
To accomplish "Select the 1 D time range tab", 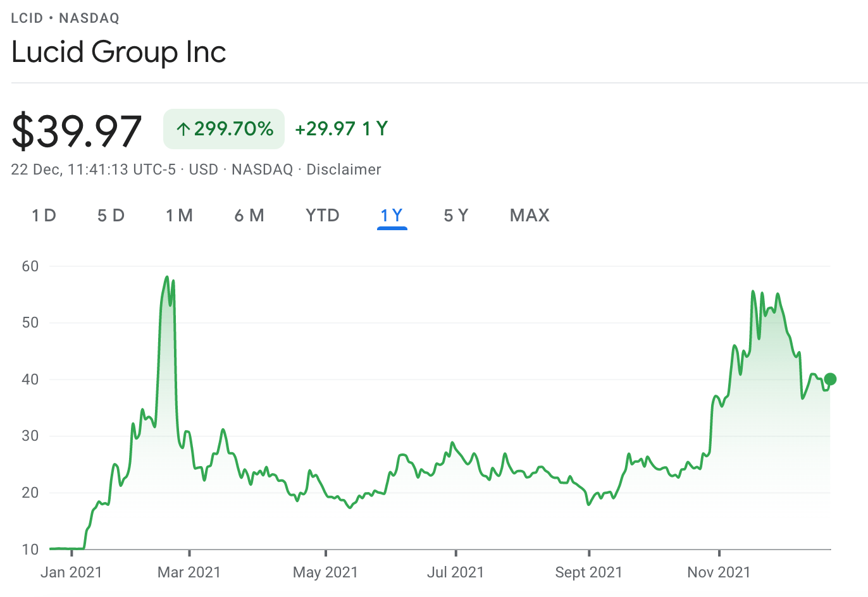I will pyautogui.click(x=44, y=216).
